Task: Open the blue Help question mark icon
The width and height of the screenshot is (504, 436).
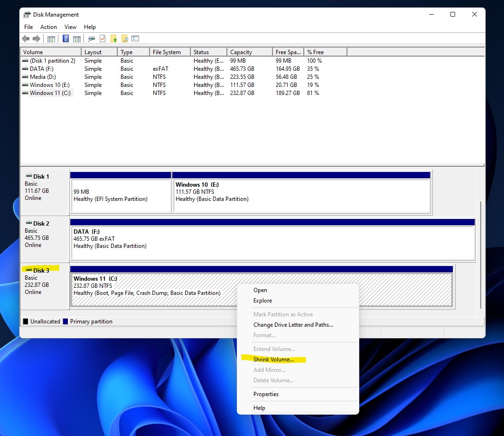Action: click(65, 39)
